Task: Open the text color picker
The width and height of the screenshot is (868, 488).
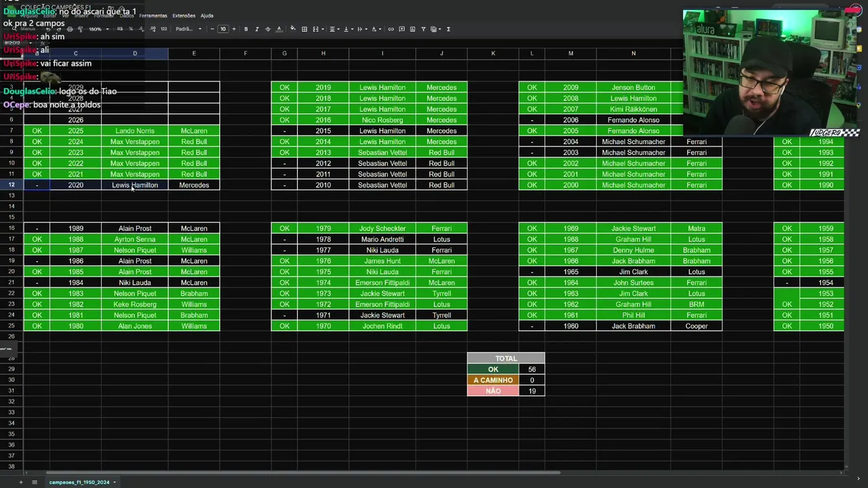Action: pyautogui.click(x=279, y=29)
